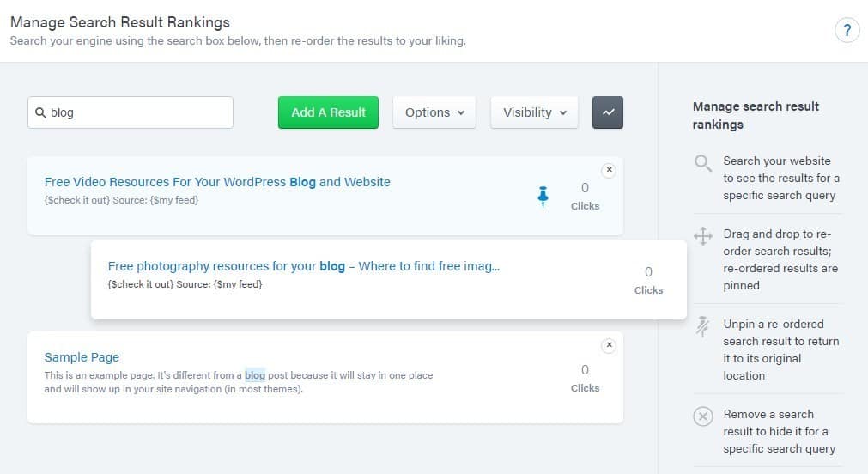
Task: Unpin the Free Video Resources result
Action: 543,197
